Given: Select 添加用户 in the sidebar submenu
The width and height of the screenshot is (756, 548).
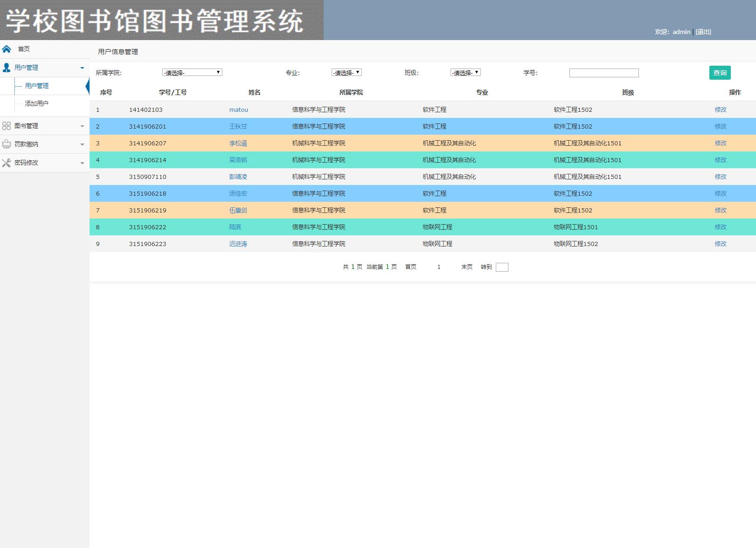Looking at the screenshot, I should (x=36, y=103).
